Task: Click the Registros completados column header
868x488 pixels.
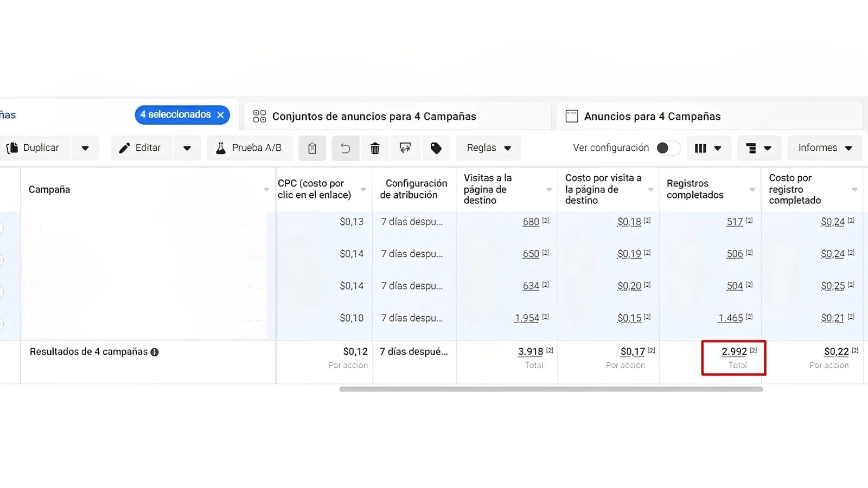Action: click(710, 189)
